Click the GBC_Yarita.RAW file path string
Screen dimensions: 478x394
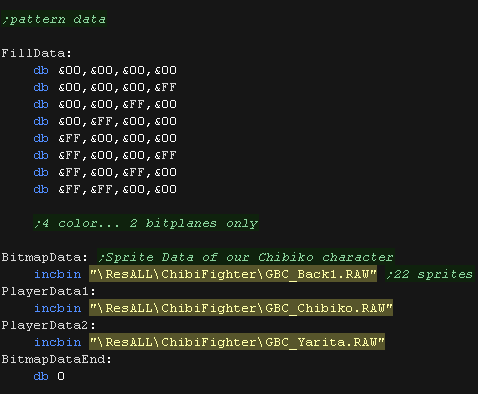[x=237, y=342]
